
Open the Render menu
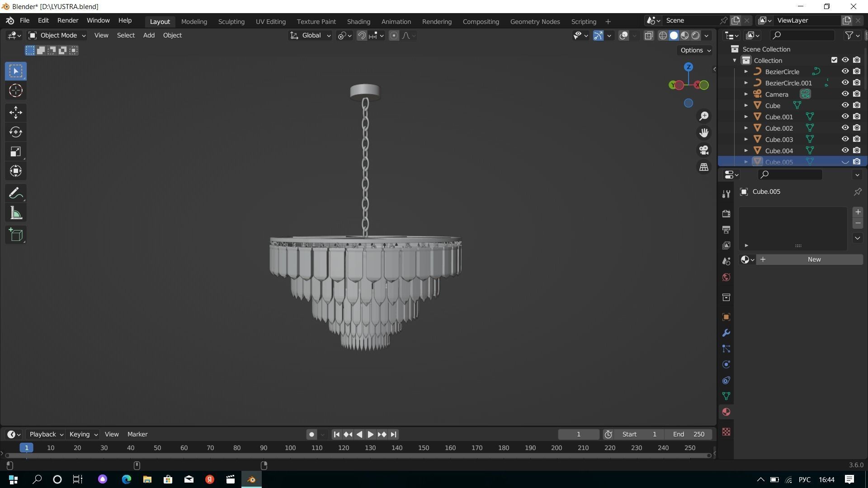tap(68, 20)
